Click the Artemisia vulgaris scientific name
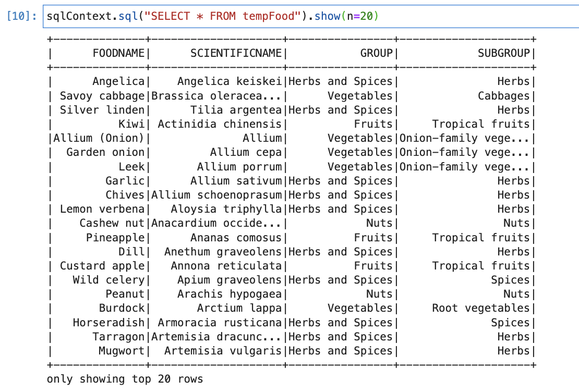579x392 pixels. (223, 351)
